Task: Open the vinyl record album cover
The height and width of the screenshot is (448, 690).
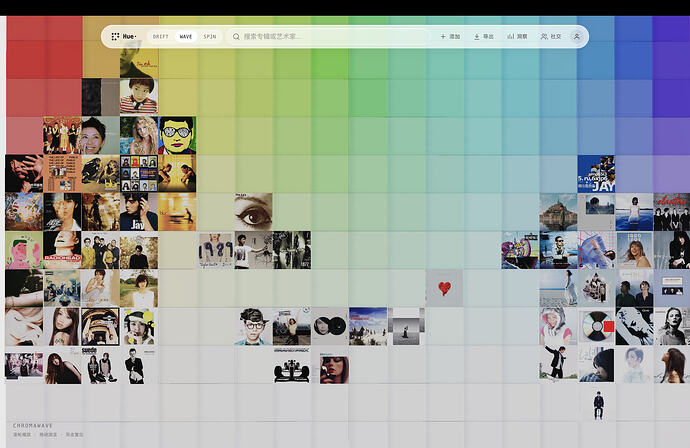Action: tap(330, 327)
